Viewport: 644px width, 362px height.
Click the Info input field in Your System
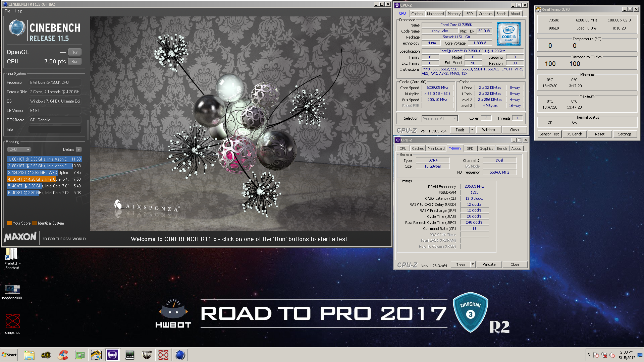coord(55,129)
